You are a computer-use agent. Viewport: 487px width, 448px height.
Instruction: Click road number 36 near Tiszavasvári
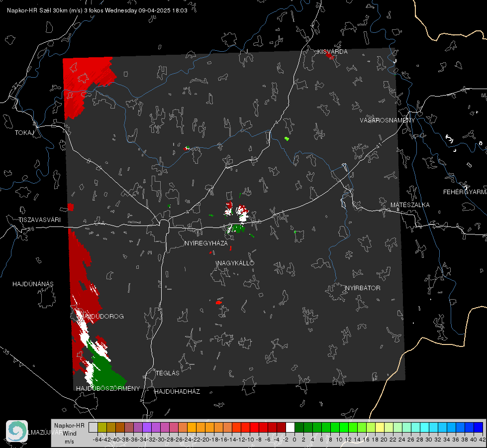[x=31, y=229]
